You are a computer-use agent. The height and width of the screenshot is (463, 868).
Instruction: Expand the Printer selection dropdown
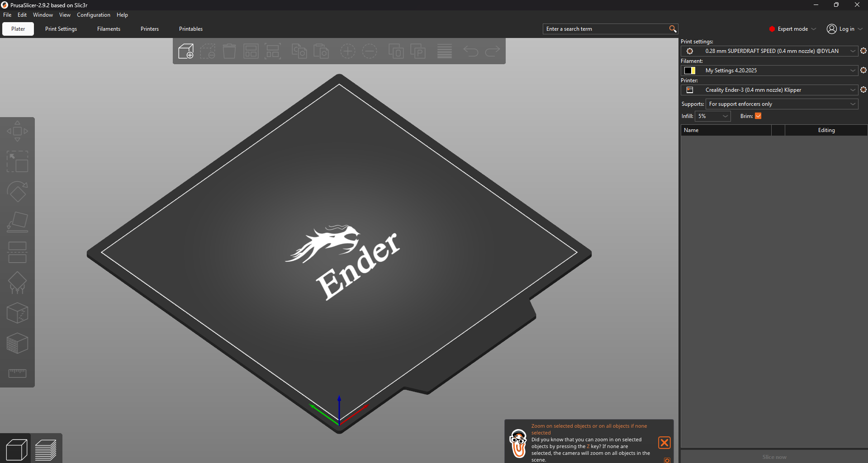tap(853, 90)
